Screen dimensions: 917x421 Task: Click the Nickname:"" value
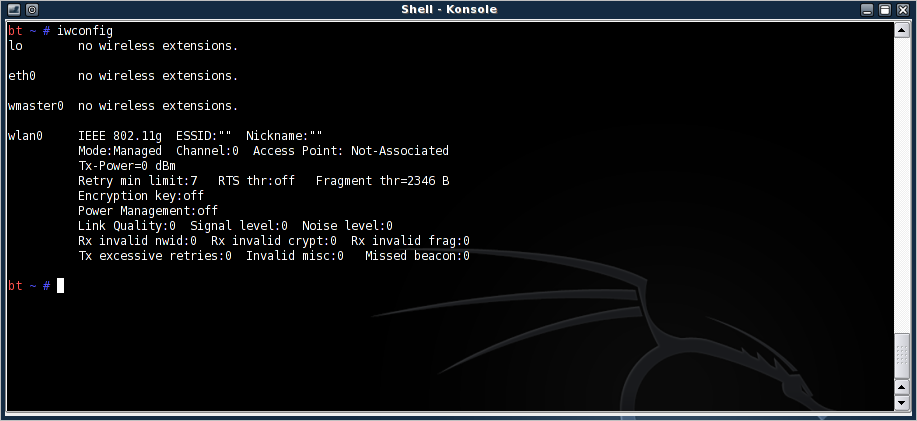284,136
